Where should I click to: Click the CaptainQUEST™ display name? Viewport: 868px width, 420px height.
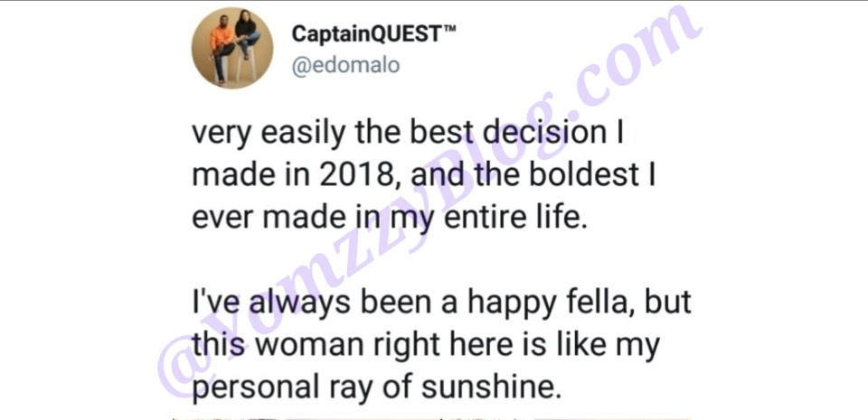(x=374, y=35)
